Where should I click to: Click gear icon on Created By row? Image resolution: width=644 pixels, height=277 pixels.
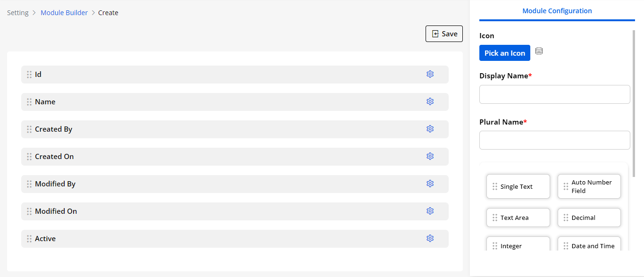[430, 129]
